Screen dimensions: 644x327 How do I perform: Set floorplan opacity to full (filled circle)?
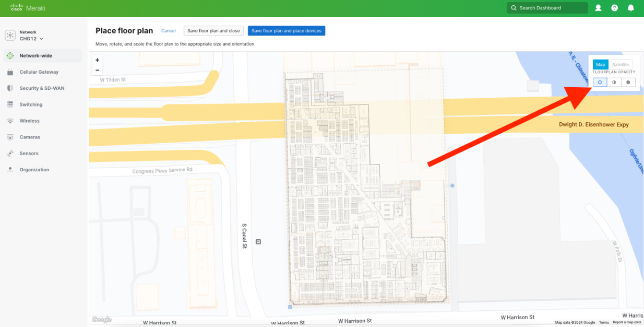(x=628, y=82)
